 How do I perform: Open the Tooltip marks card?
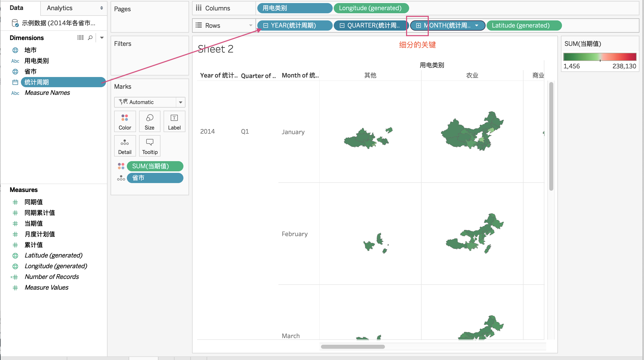coord(150,146)
